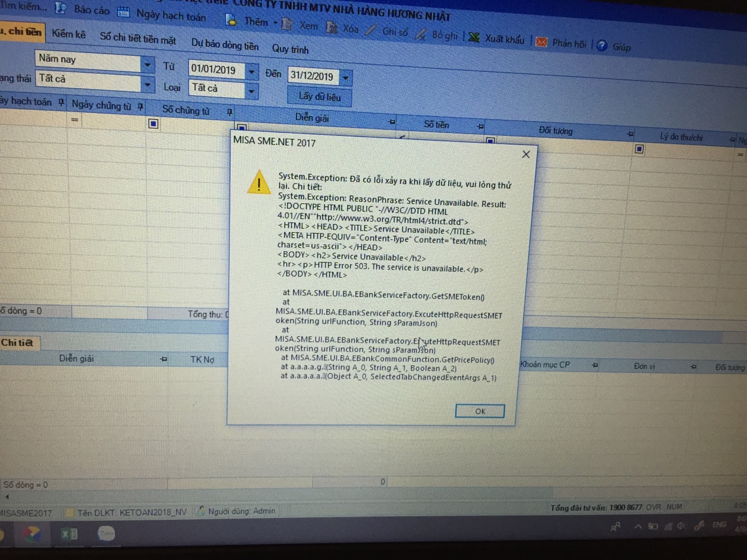Click the Ghi sổ pen icon
Screen dimensions: 747x560
(370, 30)
